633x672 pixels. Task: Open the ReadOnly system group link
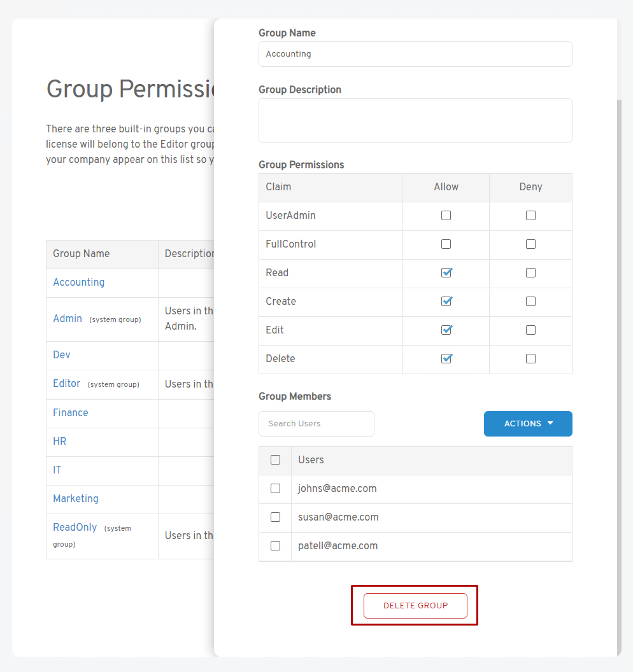click(75, 528)
